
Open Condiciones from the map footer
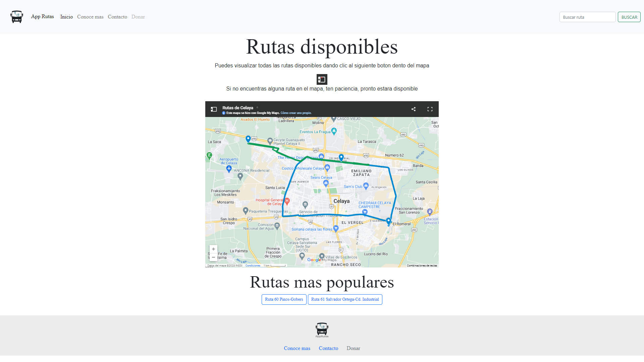(253, 265)
